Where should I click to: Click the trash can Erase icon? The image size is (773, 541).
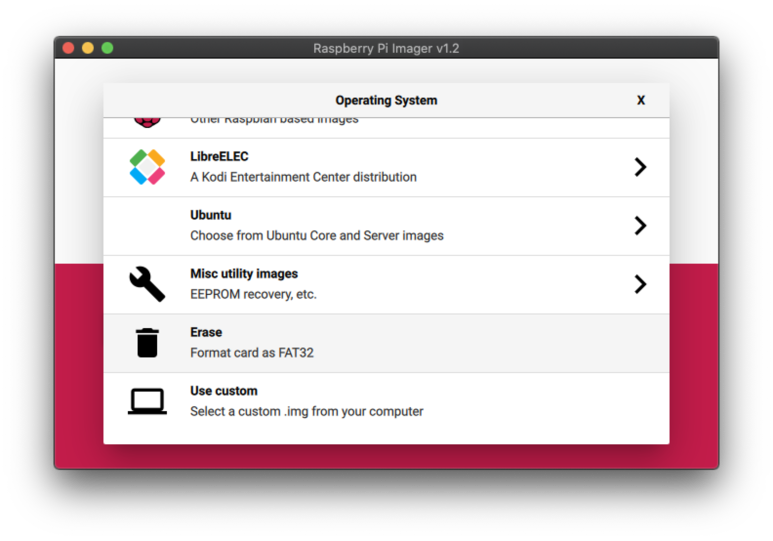pyautogui.click(x=147, y=343)
